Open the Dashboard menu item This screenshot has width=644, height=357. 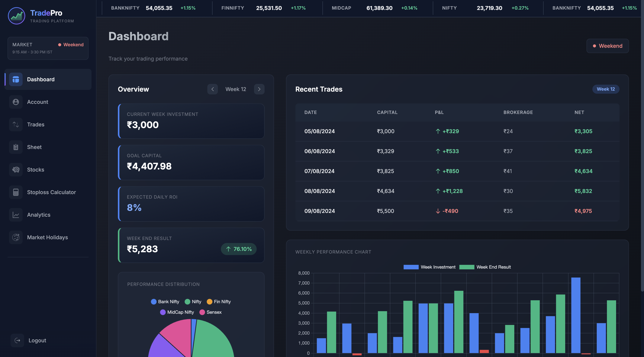(48, 79)
